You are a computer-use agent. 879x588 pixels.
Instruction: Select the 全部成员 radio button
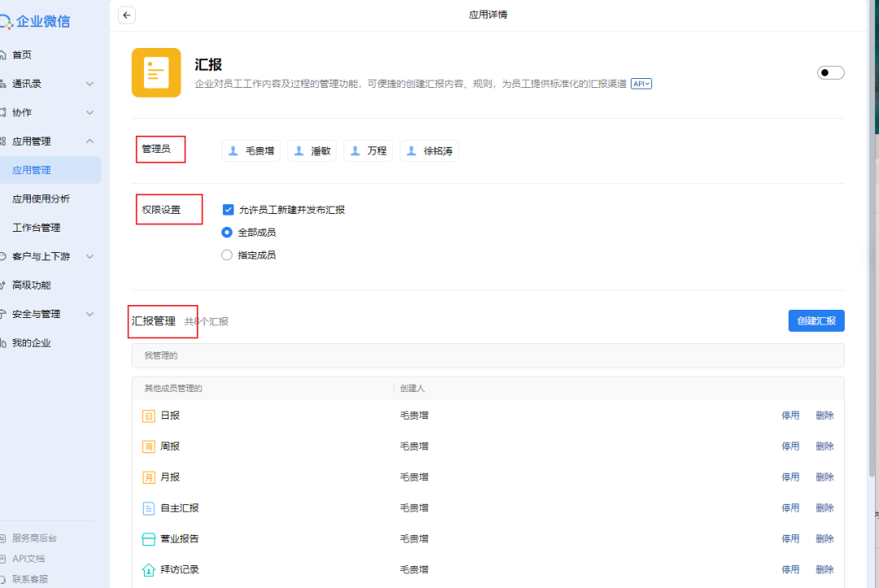tap(228, 233)
